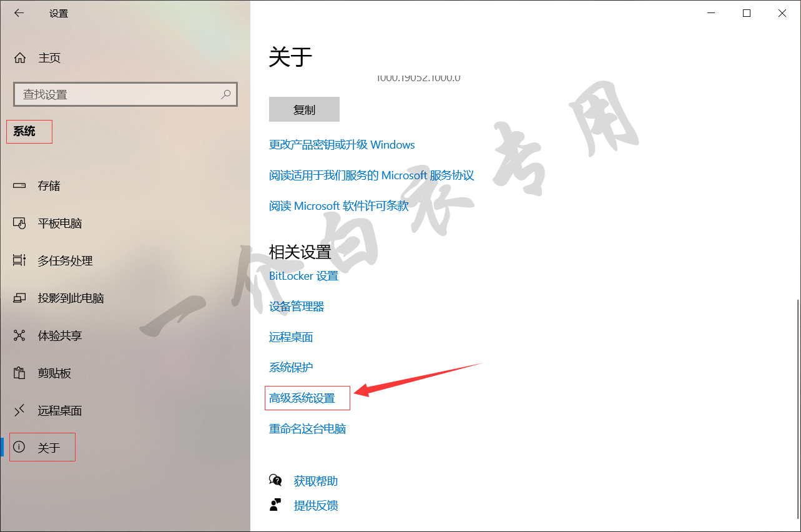The height and width of the screenshot is (532, 801).
Task: Click the Get help (获取帮助) icon
Action: (x=275, y=480)
